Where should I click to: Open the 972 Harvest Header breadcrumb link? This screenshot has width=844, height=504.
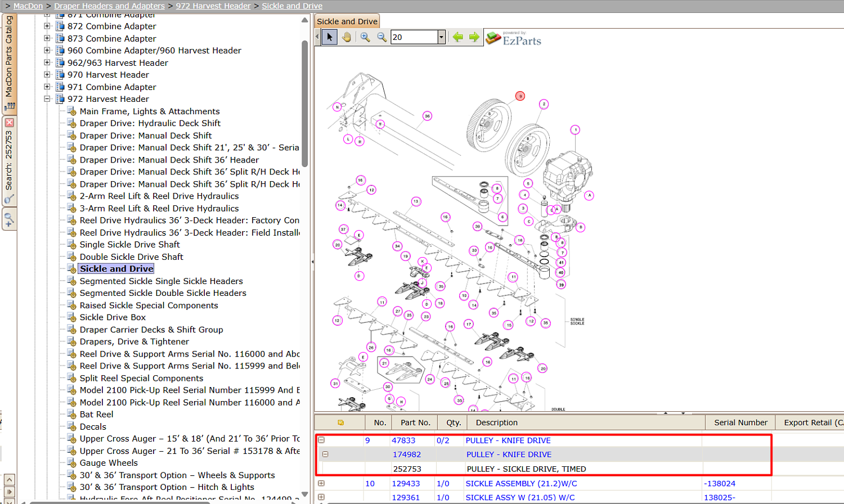click(213, 6)
